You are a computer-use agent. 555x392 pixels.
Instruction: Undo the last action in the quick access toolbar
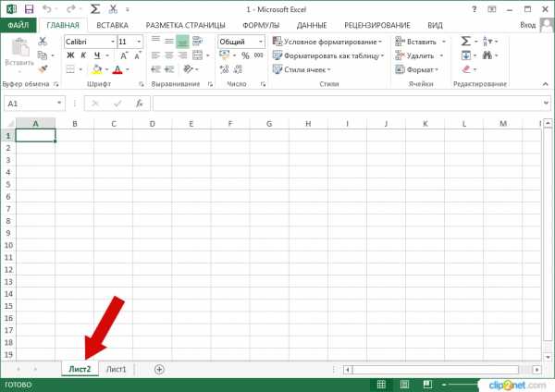(46, 9)
